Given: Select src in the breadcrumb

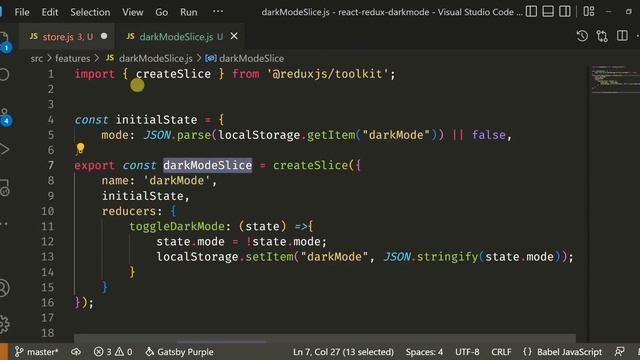Looking at the screenshot, I should point(36,58).
